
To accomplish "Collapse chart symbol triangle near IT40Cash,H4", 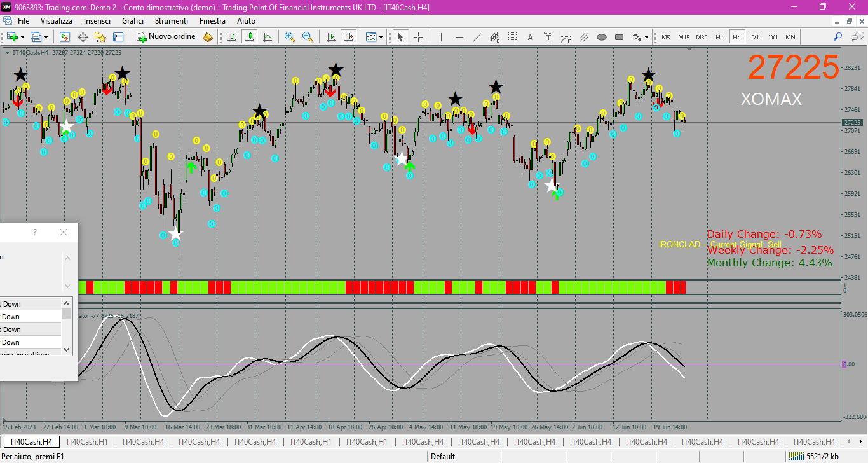I will (7, 52).
